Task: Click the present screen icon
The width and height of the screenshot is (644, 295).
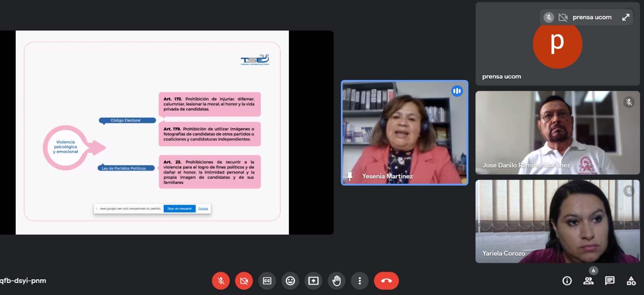Action: click(x=313, y=281)
